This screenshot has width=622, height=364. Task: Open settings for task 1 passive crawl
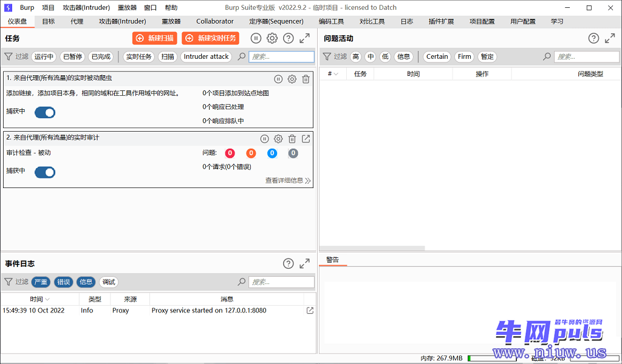292,79
